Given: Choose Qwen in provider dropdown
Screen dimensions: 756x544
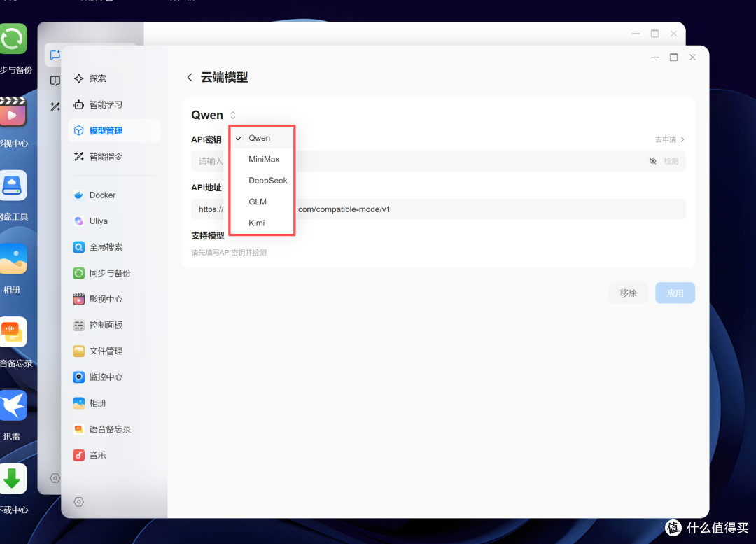Looking at the screenshot, I should pyautogui.click(x=262, y=138).
